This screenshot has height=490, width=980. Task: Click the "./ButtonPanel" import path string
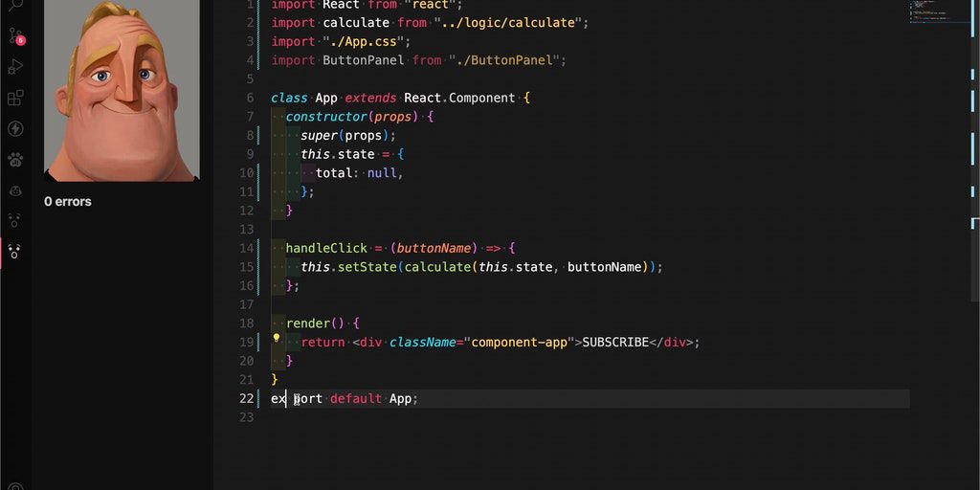[x=504, y=60]
